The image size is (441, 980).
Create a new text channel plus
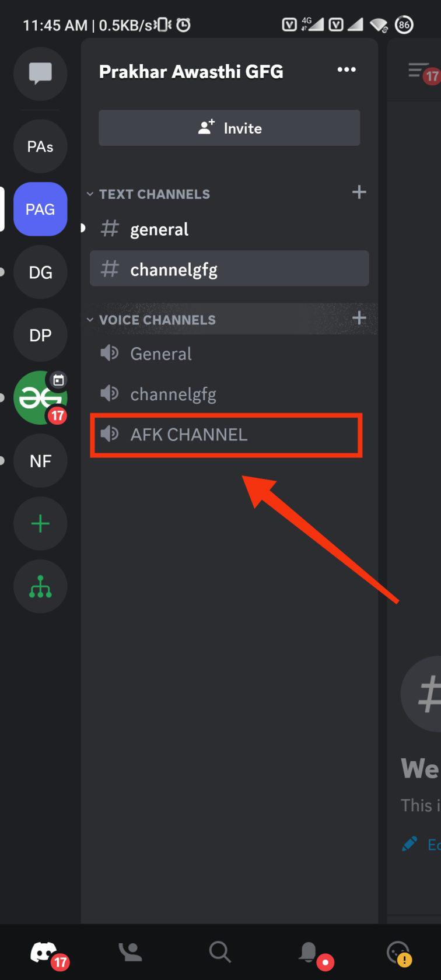(359, 192)
